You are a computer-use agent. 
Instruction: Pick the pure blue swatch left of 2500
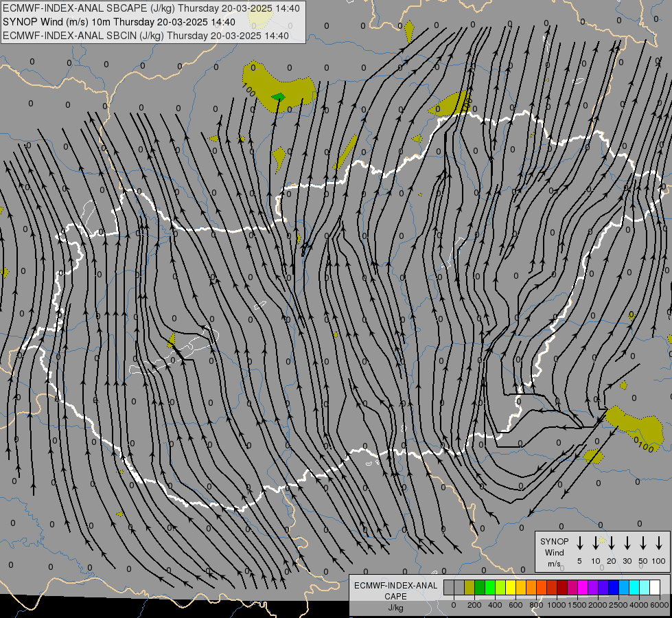coord(613,588)
